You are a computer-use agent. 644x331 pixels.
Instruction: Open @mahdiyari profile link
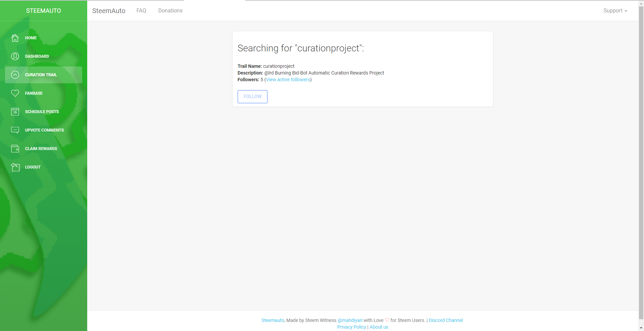click(350, 321)
